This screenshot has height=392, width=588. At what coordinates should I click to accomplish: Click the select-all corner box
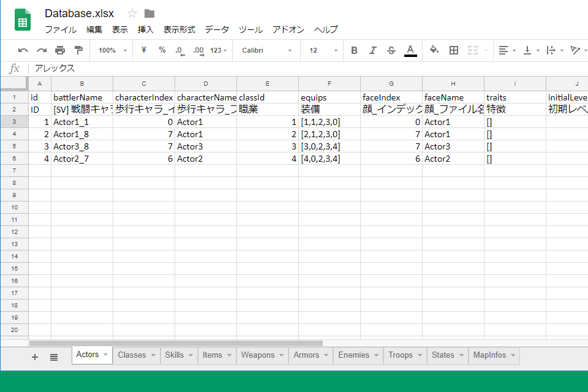pyautogui.click(x=14, y=84)
